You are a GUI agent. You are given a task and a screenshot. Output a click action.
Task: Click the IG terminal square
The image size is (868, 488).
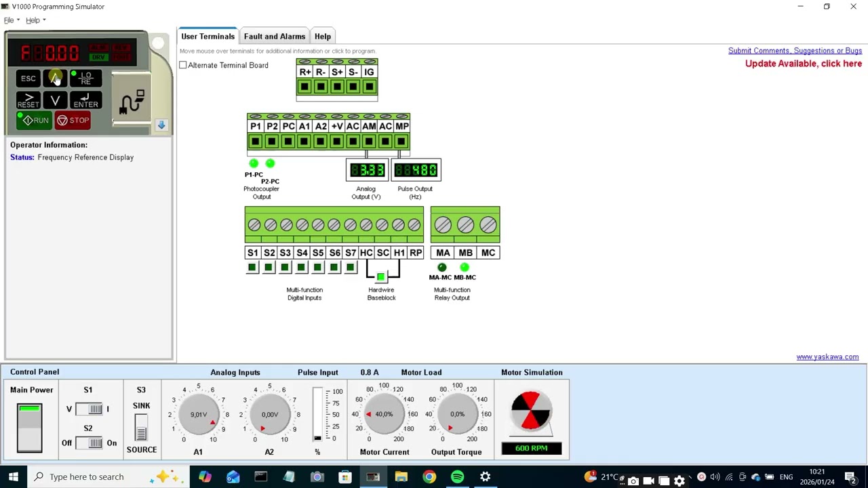[370, 87]
